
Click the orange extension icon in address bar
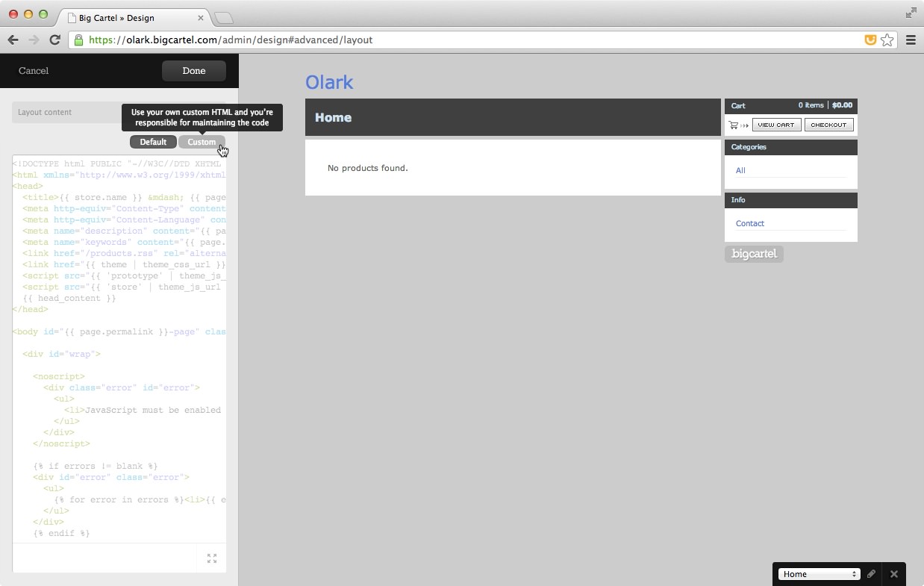[x=870, y=40]
